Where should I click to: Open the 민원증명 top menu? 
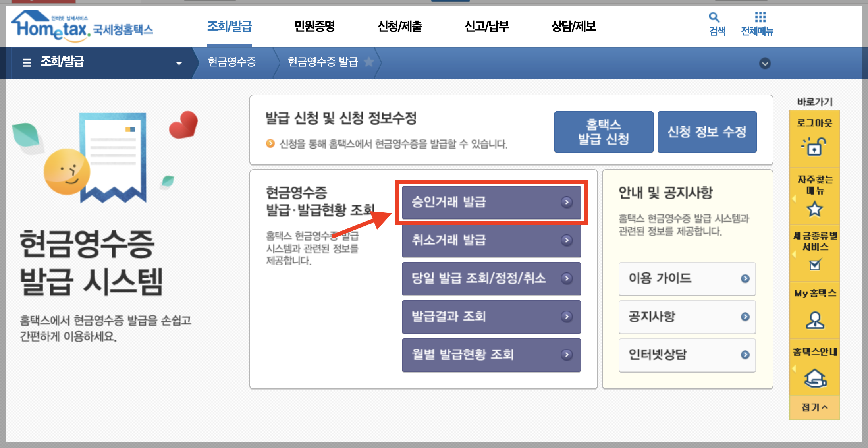pos(314,27)
